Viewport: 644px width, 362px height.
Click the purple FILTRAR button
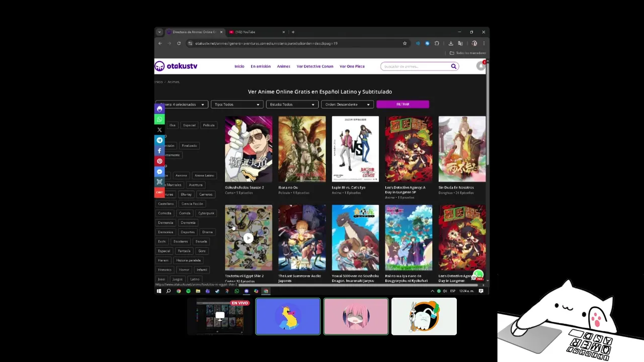pos(403,104)
